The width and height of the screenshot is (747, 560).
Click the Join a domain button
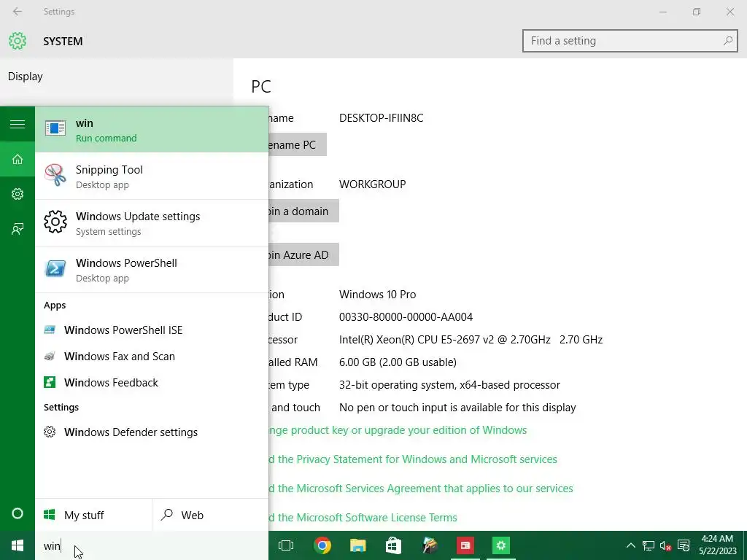304,211
